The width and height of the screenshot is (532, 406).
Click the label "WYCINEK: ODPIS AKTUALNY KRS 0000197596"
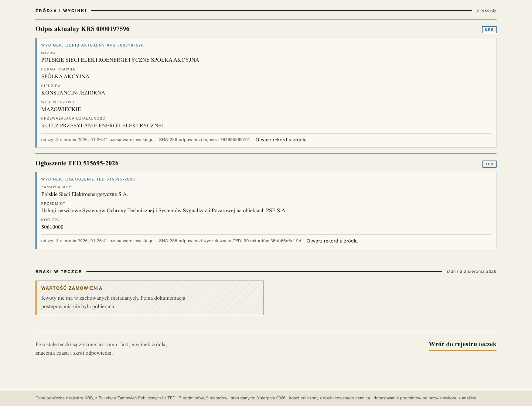click(92, 45)
